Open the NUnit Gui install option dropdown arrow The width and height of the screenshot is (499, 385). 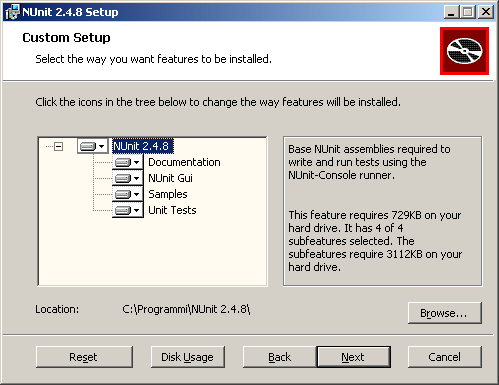click(x=136, y=178)
